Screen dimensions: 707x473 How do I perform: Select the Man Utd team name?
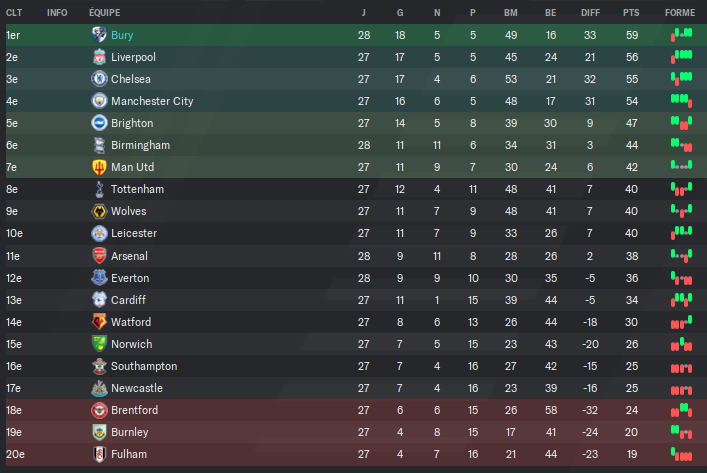[133, 167]
